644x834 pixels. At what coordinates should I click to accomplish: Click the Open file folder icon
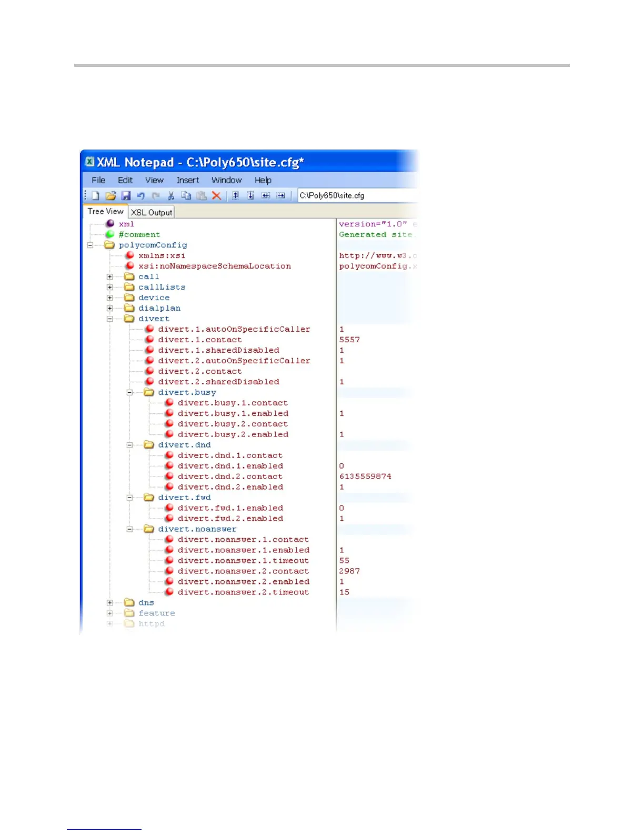(x=110, y=195)
